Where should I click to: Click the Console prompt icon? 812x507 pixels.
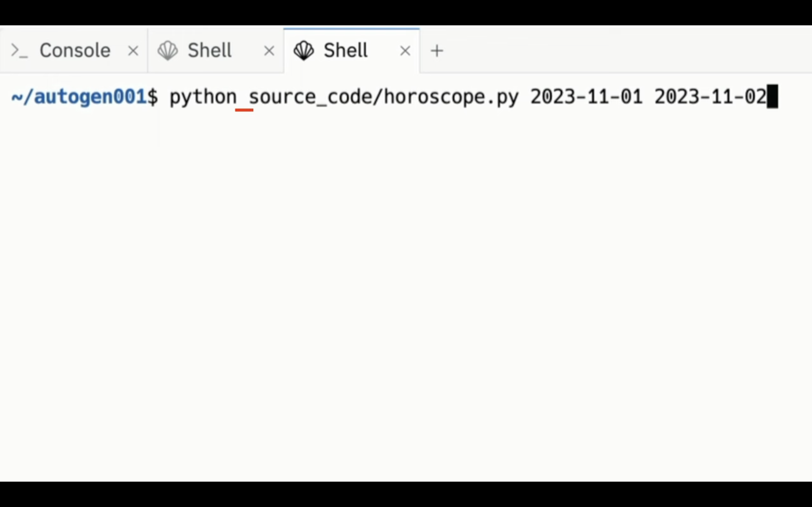tap(19, 51)
